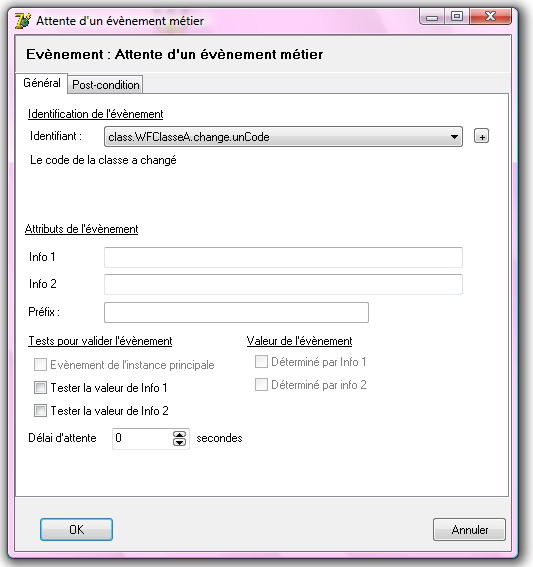The width and height of the screenshot is (533, 567).
Task: Enable Tester la valeur de Info 2
Action: pos(40,411)
